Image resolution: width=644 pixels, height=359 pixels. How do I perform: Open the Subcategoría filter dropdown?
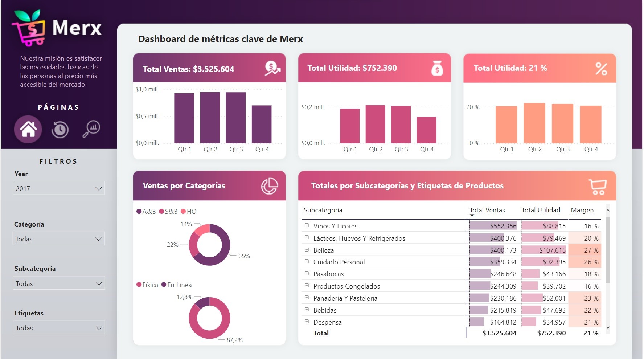click(59, 283)
